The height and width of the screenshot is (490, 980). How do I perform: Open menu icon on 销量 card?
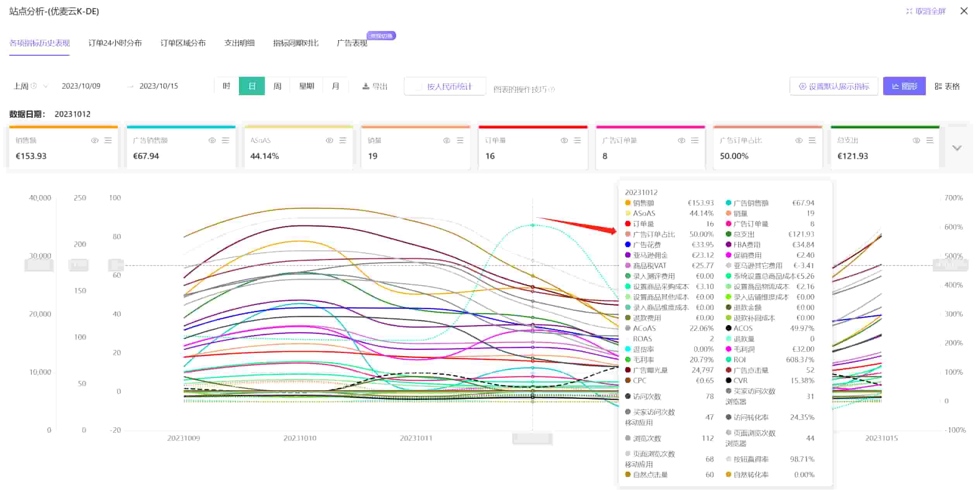(x=460, y=140)
